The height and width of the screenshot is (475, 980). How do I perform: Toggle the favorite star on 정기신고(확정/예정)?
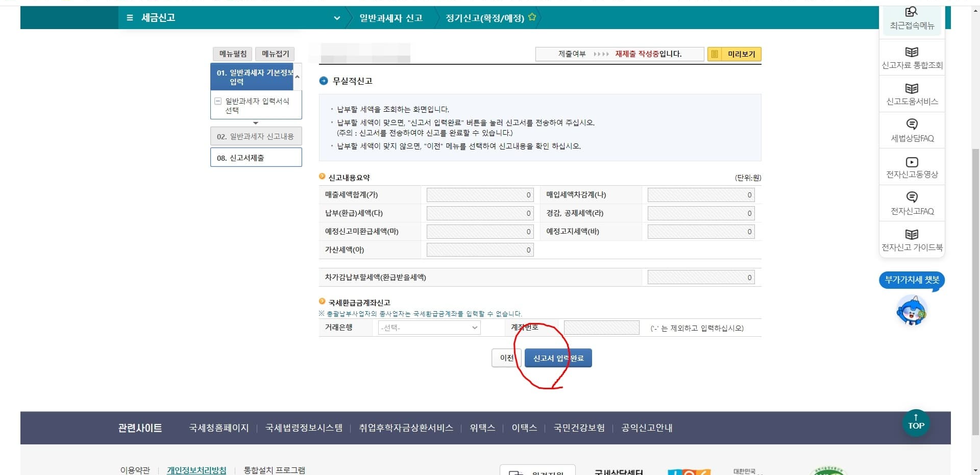click(x=532, y=16)
